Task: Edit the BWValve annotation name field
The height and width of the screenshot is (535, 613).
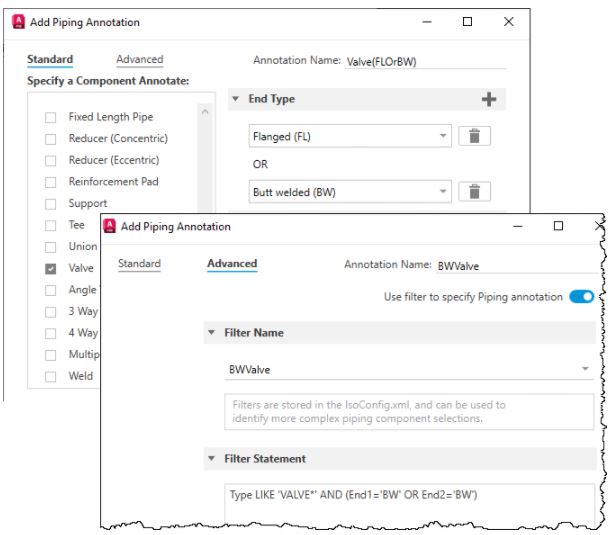Action: [517, 266]
